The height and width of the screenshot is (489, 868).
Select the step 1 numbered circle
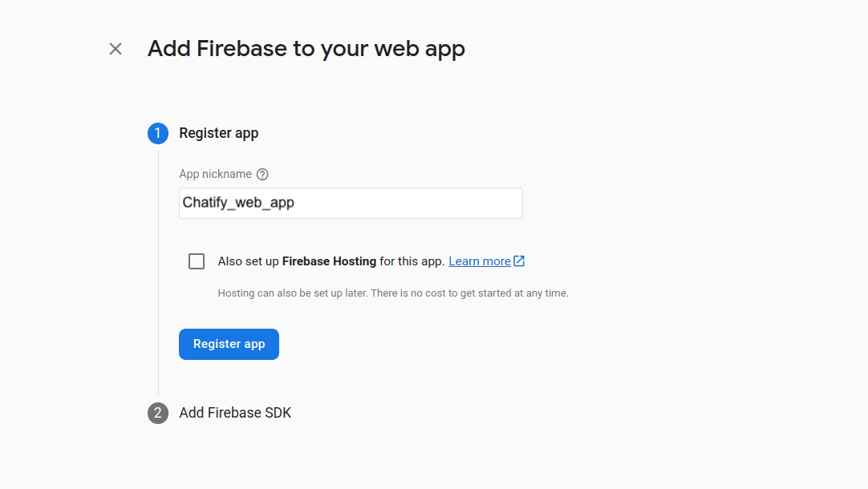158,133
